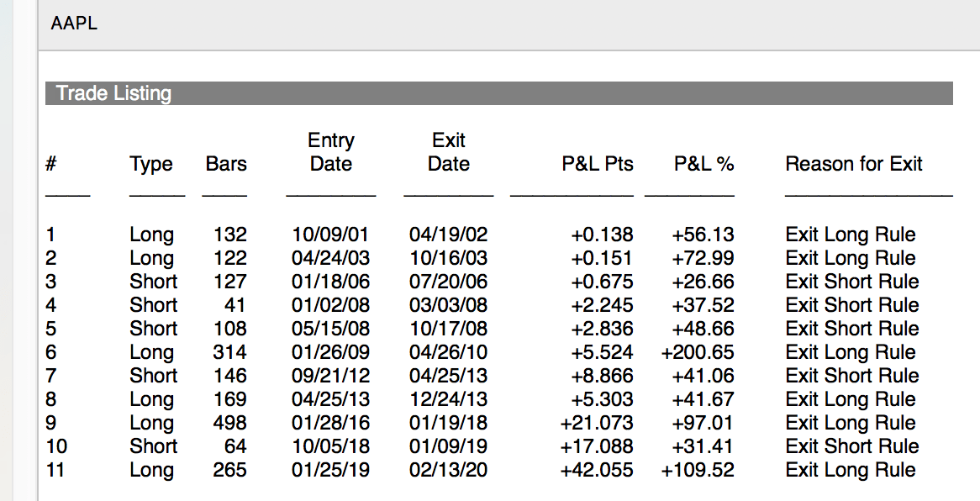Screen dimensions: 980x501
Task: Click exit date 10/16/03 of trade 2
Action: tap(448, 258)
